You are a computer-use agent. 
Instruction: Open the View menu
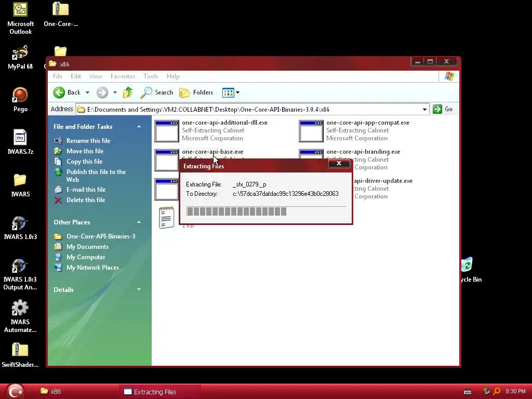(96, 76)
